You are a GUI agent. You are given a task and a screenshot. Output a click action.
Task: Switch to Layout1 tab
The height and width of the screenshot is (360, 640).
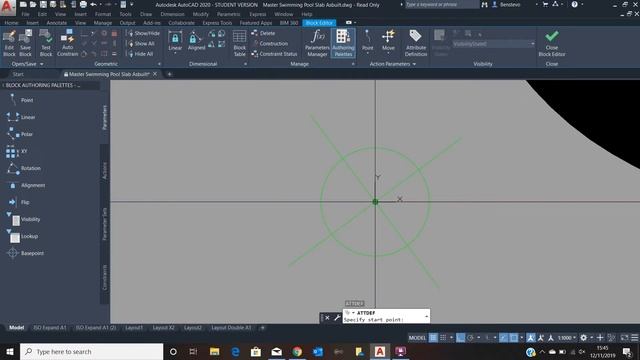click(x=134, y=328)
